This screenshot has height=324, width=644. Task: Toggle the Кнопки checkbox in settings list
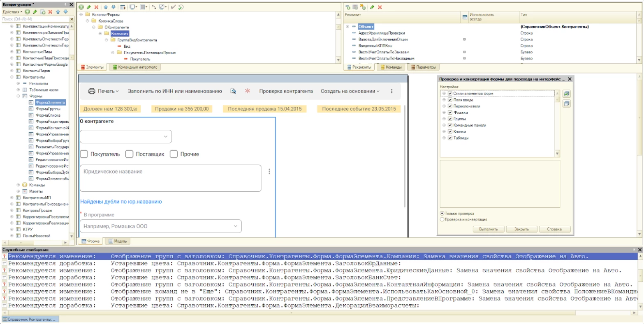450,131
